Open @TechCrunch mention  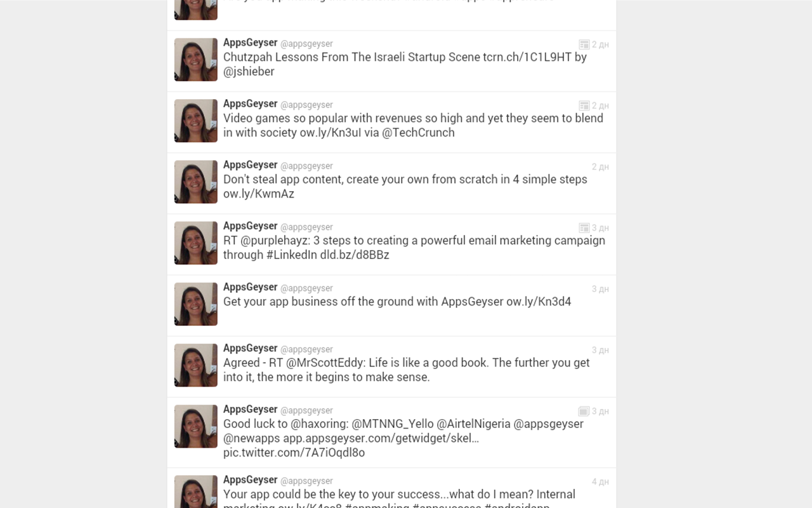418,133
